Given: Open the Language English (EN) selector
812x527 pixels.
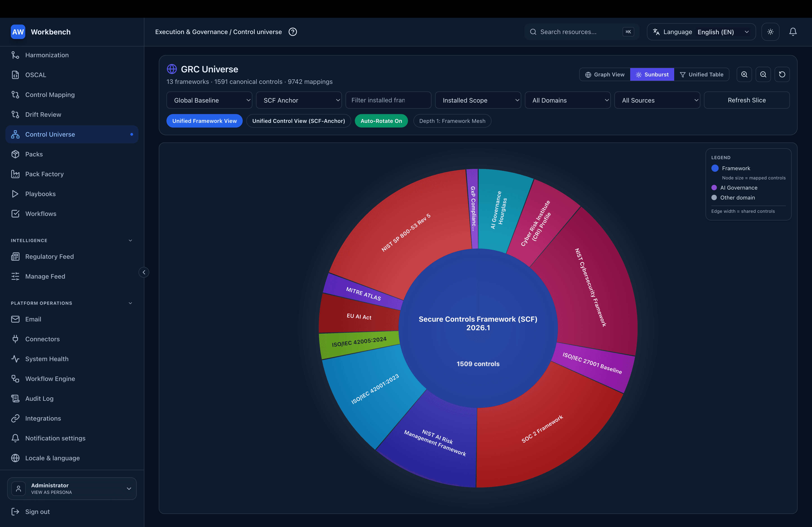Looking at the screenshot, I should (x=701, y=32).
